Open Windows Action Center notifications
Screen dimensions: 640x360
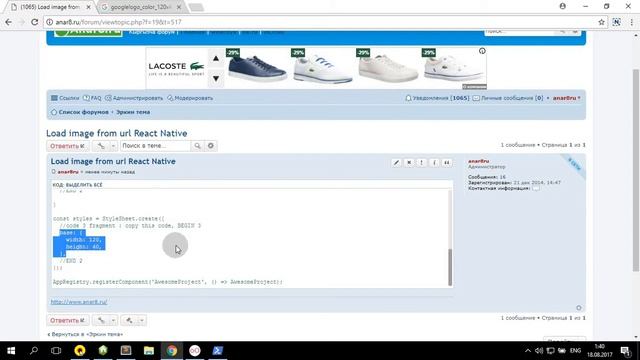pos(625,351)
